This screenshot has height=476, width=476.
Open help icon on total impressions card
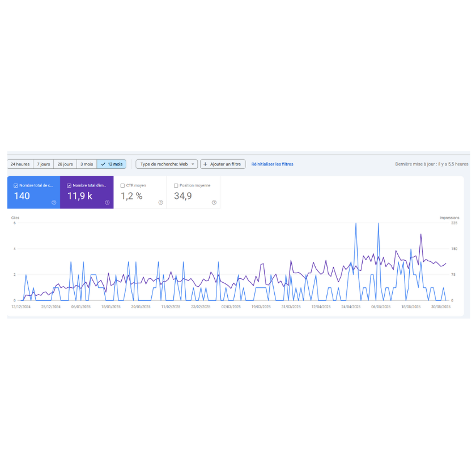click(x=107, y=202)
